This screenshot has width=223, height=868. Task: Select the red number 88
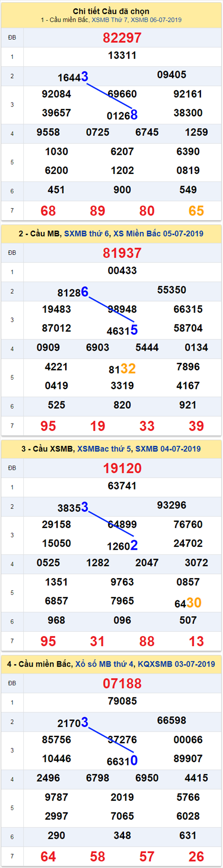(147, 642)
